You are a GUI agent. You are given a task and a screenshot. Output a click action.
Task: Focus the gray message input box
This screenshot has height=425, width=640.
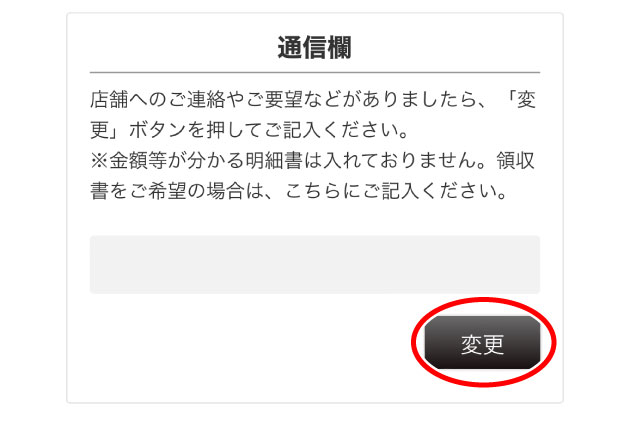tap(315, 264)
